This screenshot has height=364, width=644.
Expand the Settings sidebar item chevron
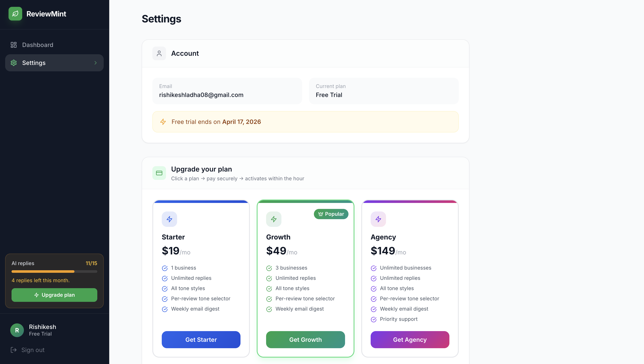click(96, 63)
